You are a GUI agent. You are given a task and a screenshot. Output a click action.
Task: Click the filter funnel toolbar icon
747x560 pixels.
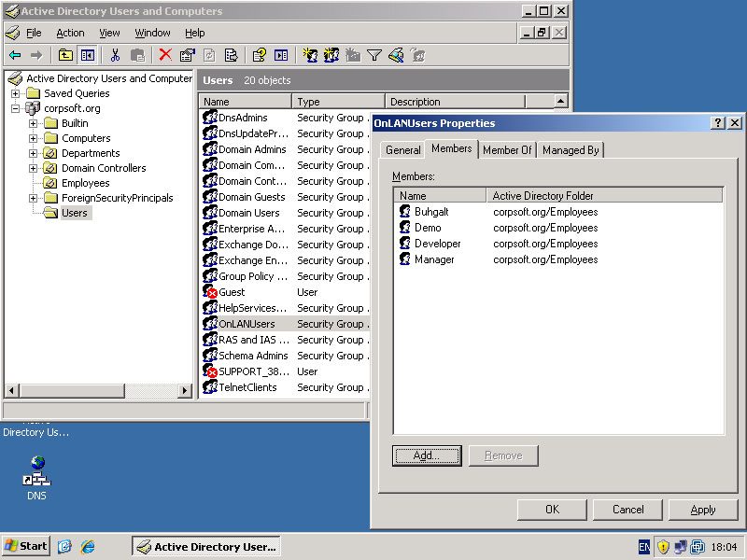(x=374, y=56)
